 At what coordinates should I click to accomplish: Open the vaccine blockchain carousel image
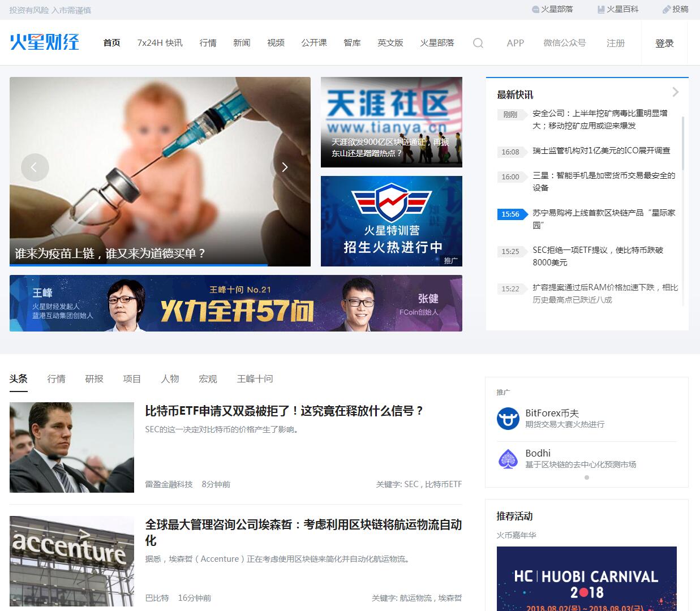[x=160, y=171]
